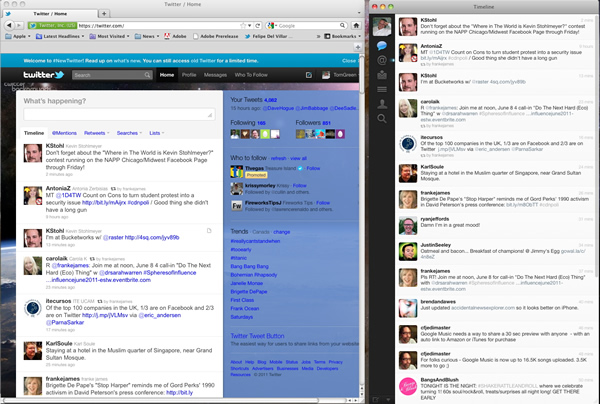This screenshot has width=600, height=404.
Task: Expand Retweets dropdown tab
Action: coord(96,133)
